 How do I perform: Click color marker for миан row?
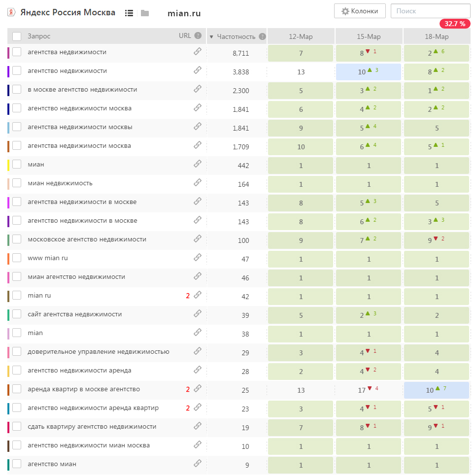click(x=8, y=165)
